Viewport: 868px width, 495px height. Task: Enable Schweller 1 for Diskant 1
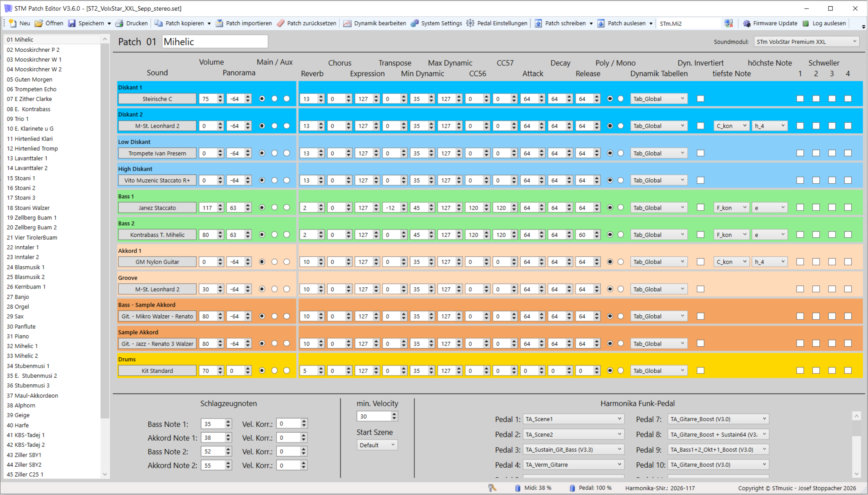[x=800, y=98]
